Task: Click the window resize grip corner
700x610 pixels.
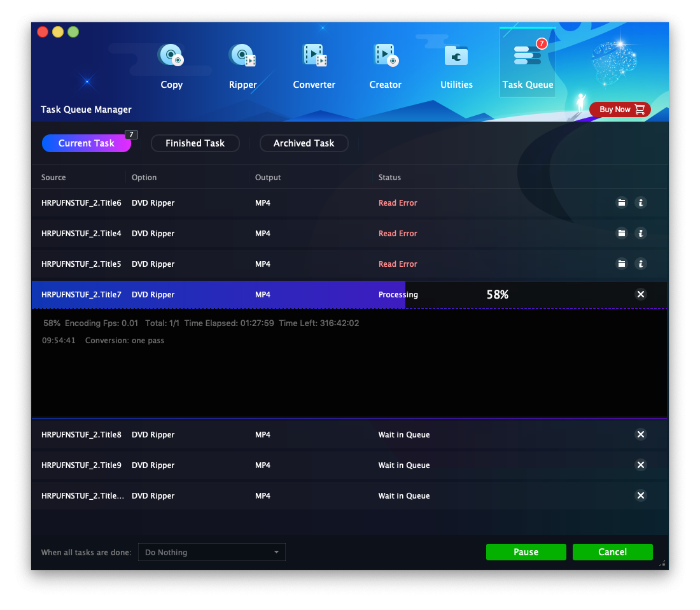Action: [x=662, y=564]
